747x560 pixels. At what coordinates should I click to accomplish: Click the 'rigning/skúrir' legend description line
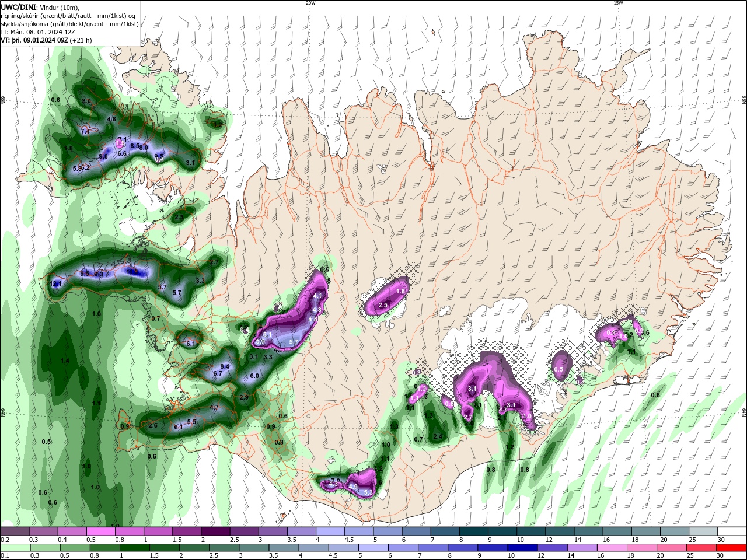(x=68, y=15)
